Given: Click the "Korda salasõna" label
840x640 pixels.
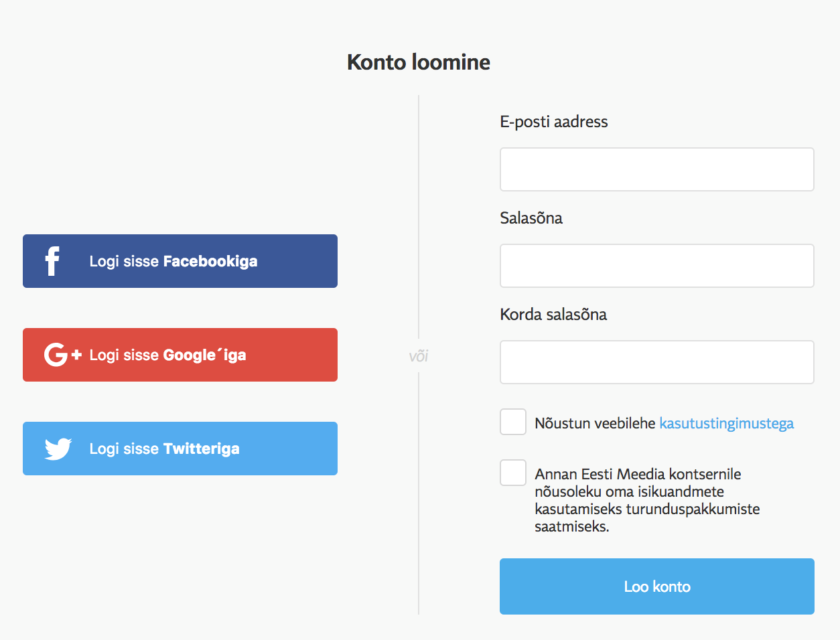Looking at the screenshot, I should 553,314.
